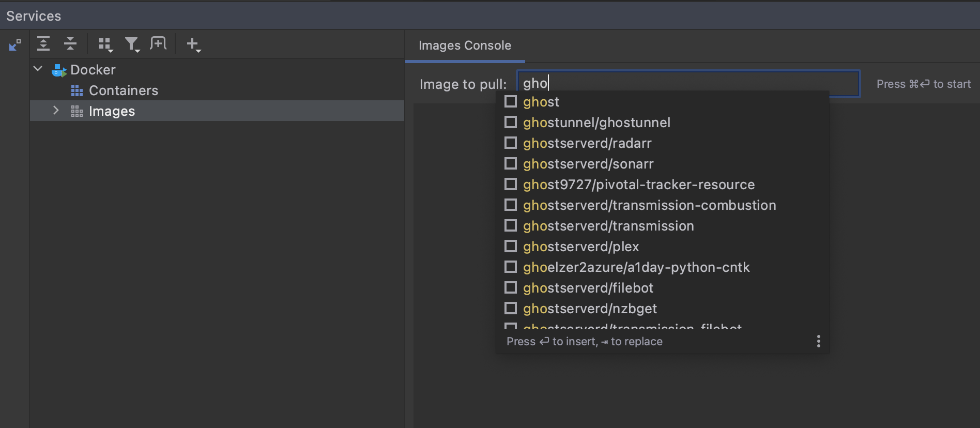Check the ghostserverd/plex box

pos(511,247)
